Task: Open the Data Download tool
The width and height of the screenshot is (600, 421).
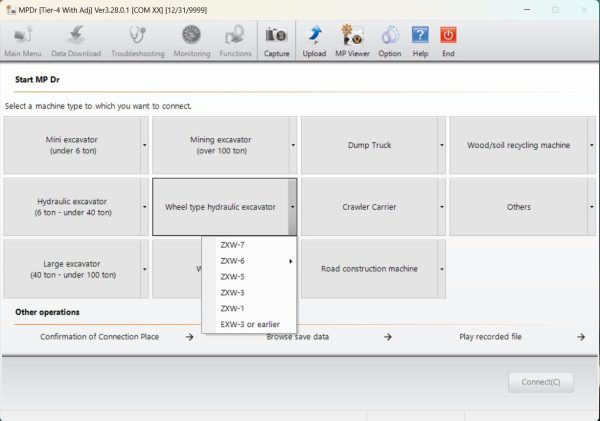Action: point(76,41)
